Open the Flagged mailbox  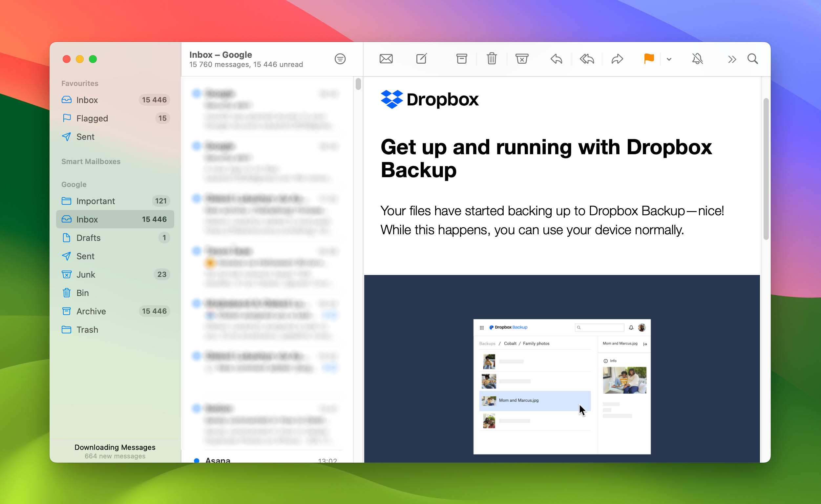115,118
